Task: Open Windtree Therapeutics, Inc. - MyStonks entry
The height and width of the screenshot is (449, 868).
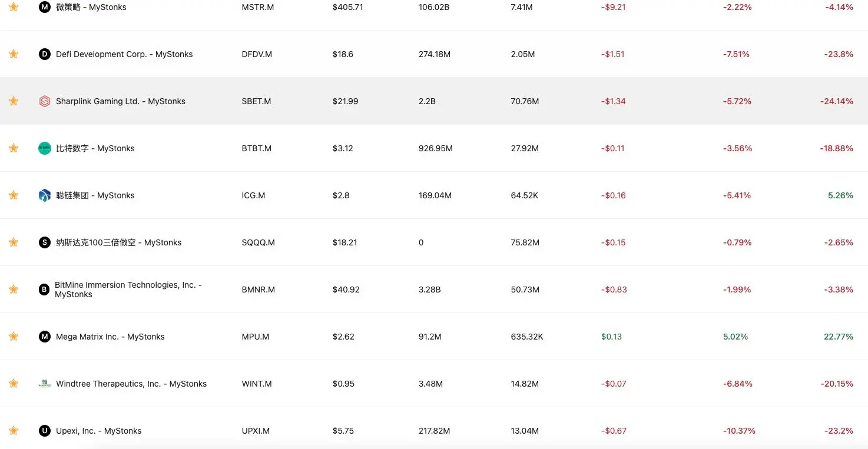Action: pos(131,384)
